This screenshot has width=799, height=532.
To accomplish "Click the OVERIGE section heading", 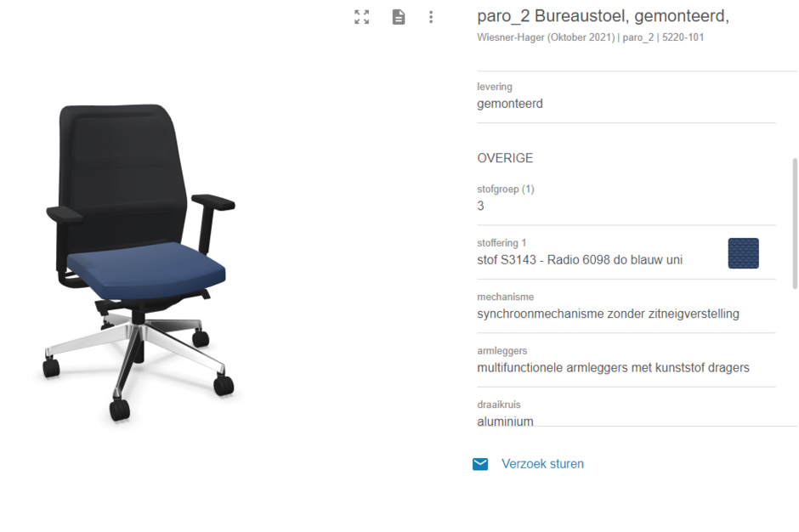I will coord(505,158).
